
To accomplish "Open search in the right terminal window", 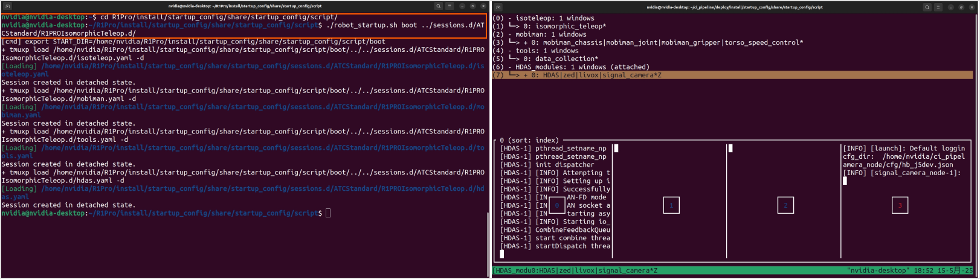I will (x=927, y=7).
